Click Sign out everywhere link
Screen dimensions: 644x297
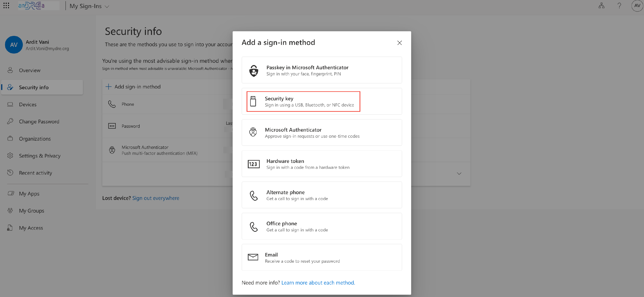155,198
